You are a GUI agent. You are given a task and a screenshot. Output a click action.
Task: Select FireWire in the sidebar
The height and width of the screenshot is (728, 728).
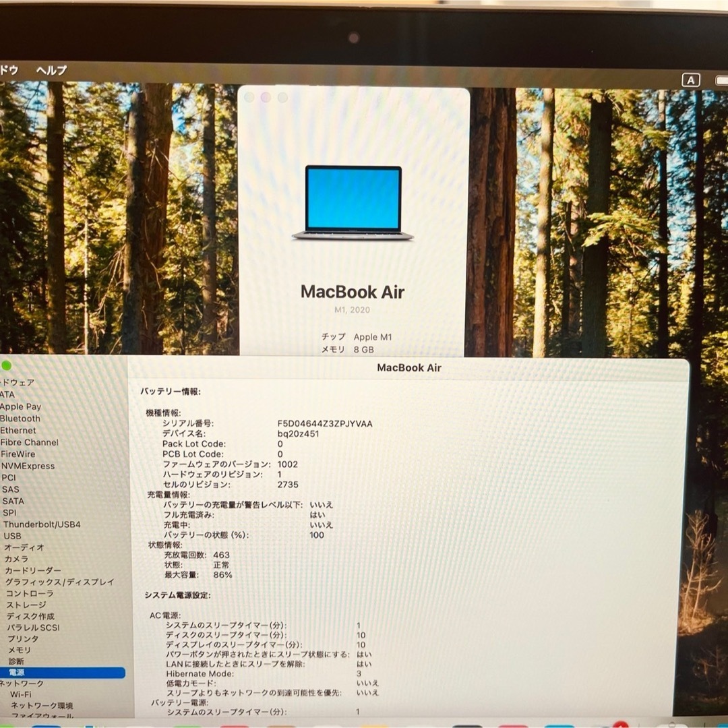click(x=18, y=454)
